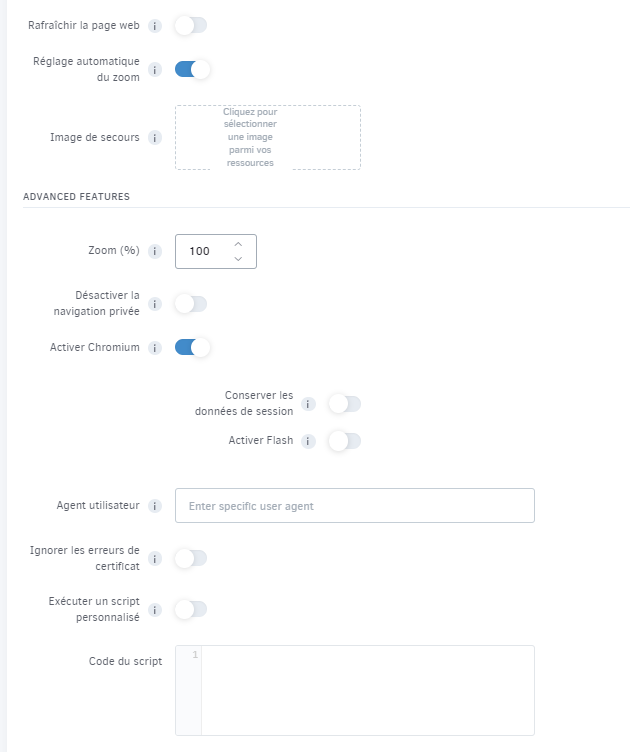The image size is (630, 752).
Task: Click info icon for Exécuter un script personnalisé
Action: pyautogui.click(x=154, y=610)
